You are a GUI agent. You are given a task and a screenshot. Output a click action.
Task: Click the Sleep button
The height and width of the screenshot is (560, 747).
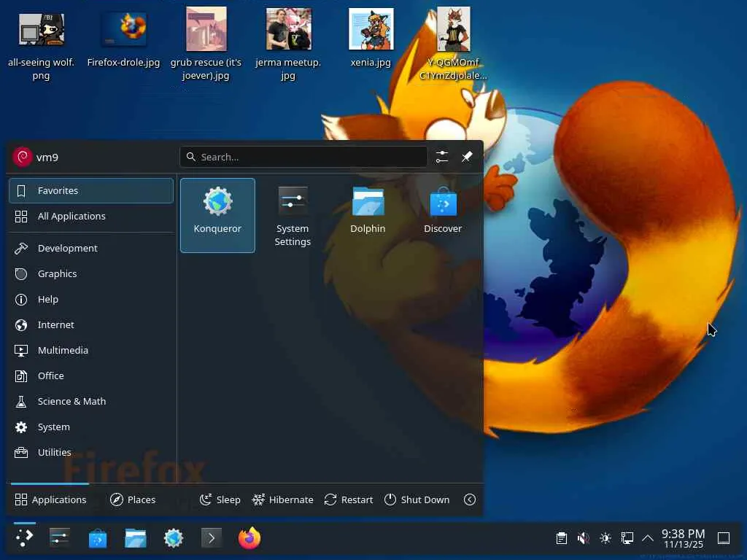(x=220, y=499)
